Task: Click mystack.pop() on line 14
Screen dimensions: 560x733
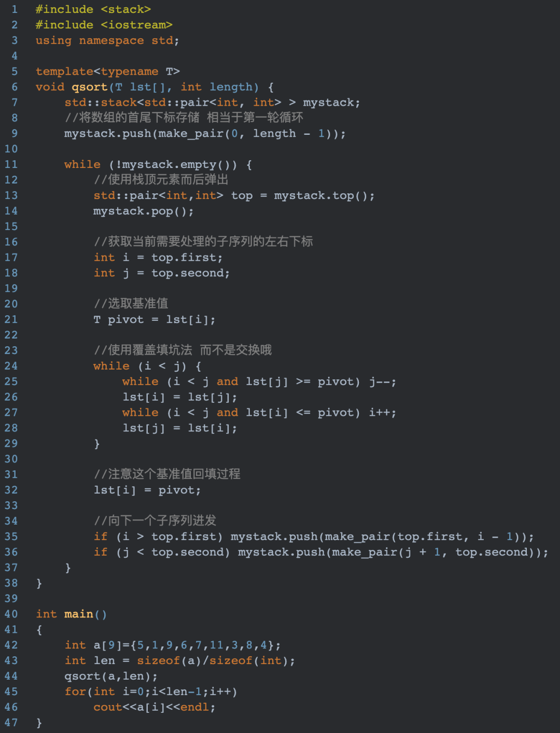Action: [144, 211]
